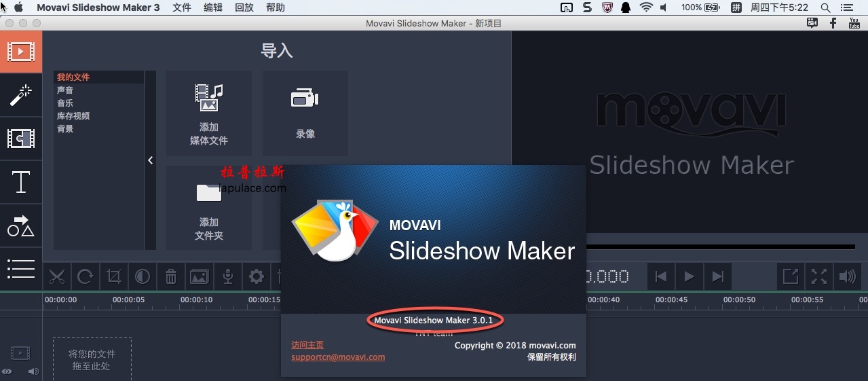Image resolution: width=868 pixels, height=381 pixels.
Task: Click the Record Video camera tile
Action: (x=305, y=113)
